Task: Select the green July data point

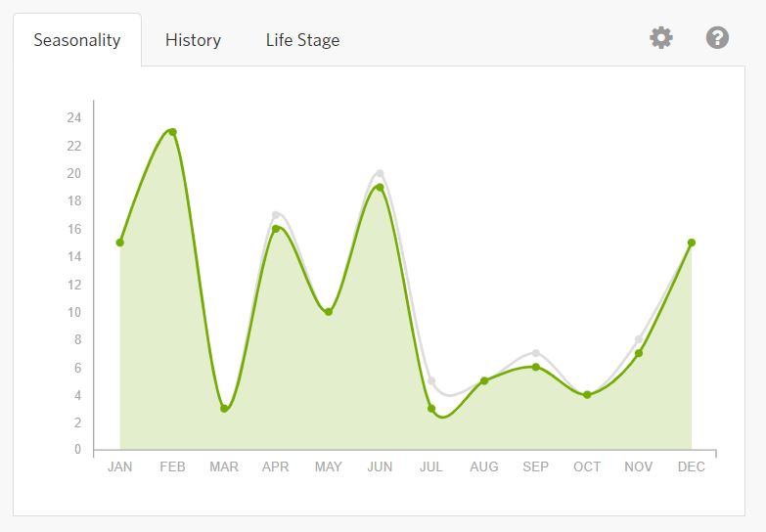Action: [431, 409]
